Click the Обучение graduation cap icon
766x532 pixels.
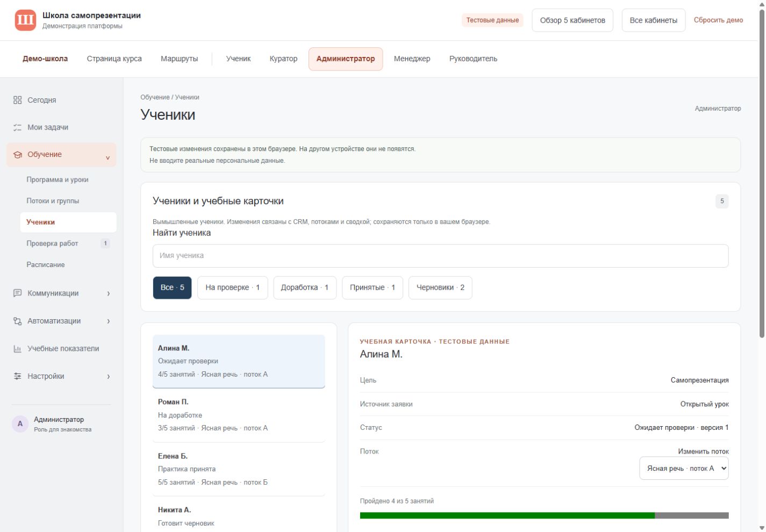(x=17, y=155)
